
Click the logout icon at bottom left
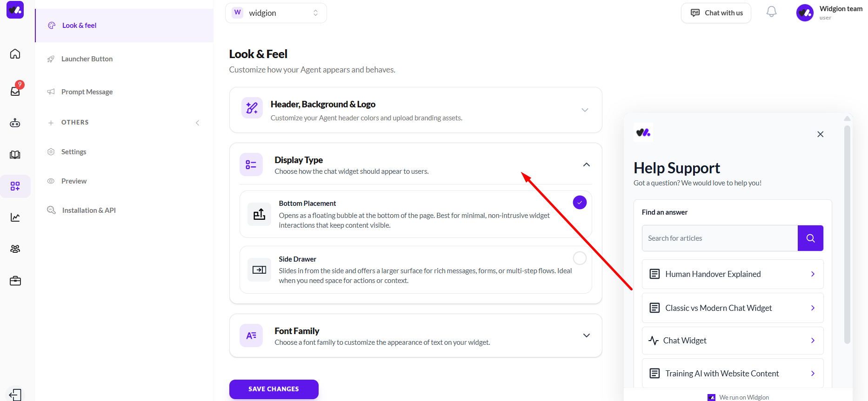(x=15, y=394)
